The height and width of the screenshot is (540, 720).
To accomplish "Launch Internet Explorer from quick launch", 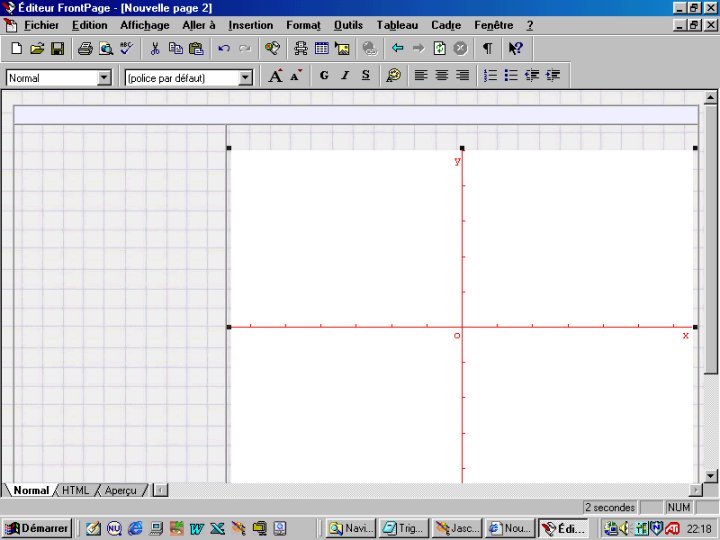I will point(135,529).
